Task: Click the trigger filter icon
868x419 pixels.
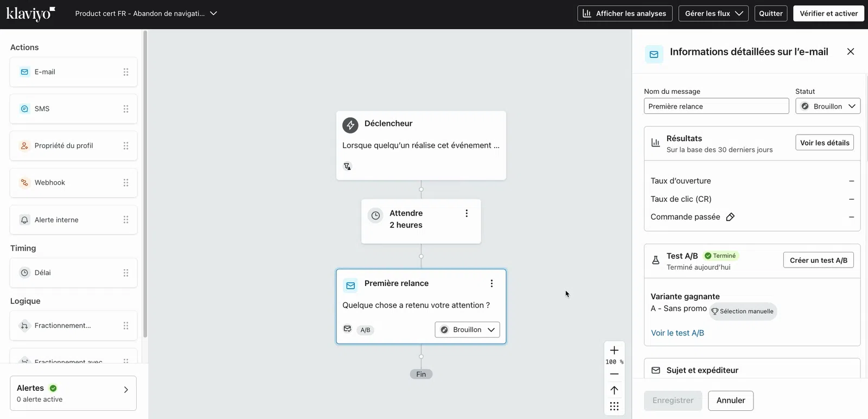Action: (x=347, y=166)
